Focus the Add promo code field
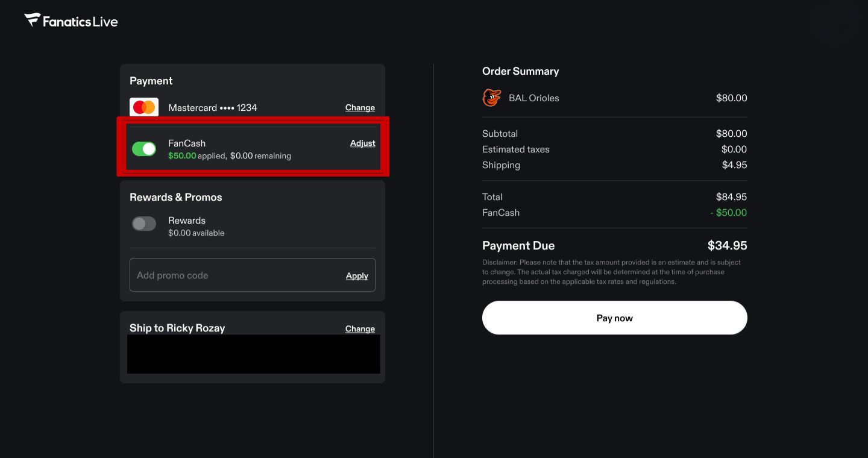The image size is (868, 458). point(253,275)
